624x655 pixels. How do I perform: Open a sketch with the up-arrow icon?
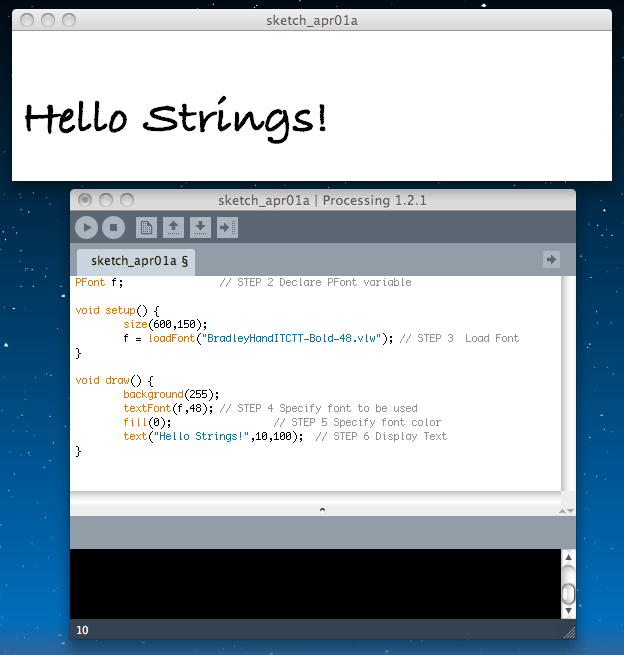173,228
